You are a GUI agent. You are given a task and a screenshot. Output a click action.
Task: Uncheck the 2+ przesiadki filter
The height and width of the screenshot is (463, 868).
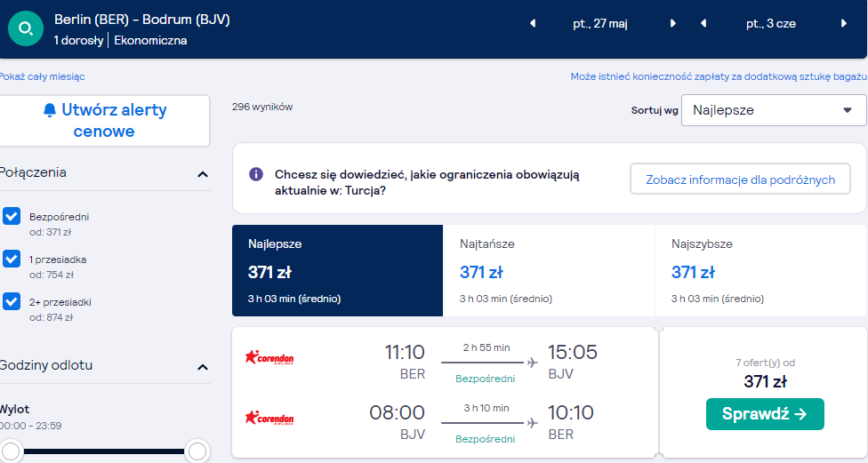[x=12, y=301]
